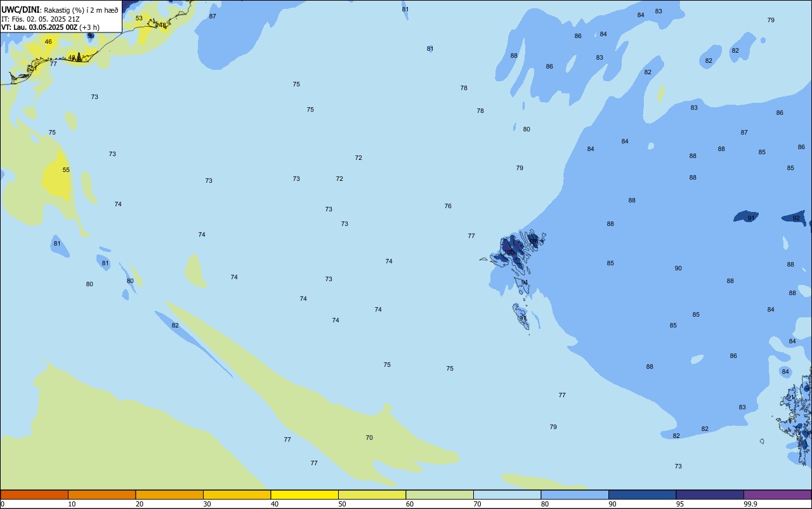Click the '99.9' legend tick label
812x509 pixels.
point(750,504)
